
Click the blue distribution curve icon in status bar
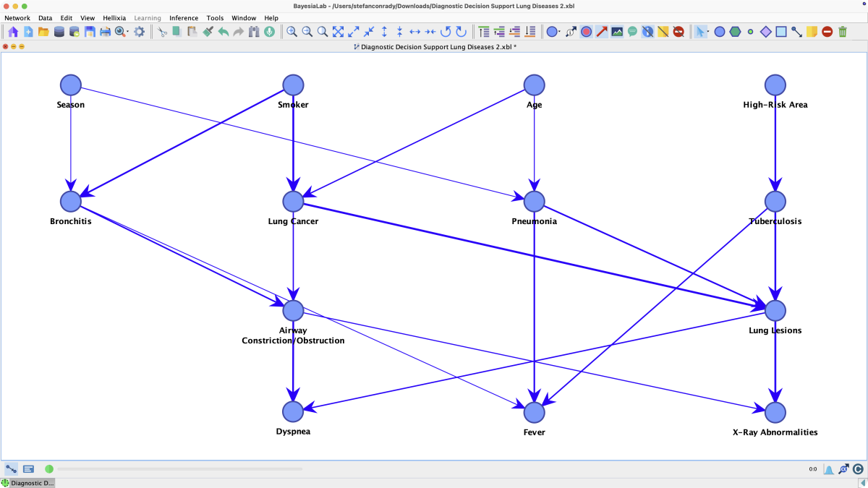[828, 469]
